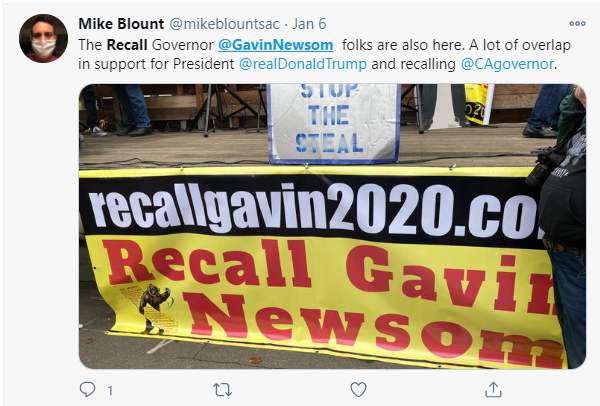The image size is (600, 406).
Task: Open the share tweet icon
Action: 493,390
